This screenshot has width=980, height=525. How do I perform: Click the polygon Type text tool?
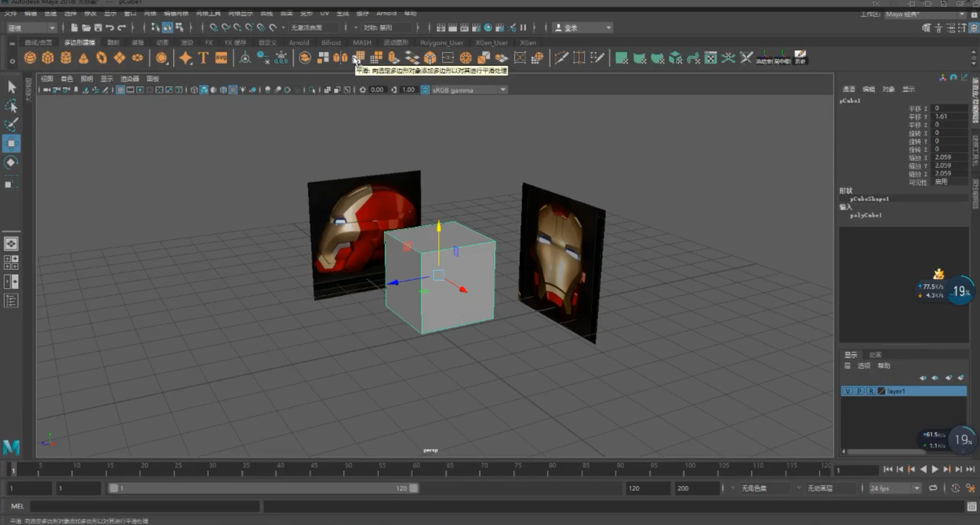[x=203, y=58]
